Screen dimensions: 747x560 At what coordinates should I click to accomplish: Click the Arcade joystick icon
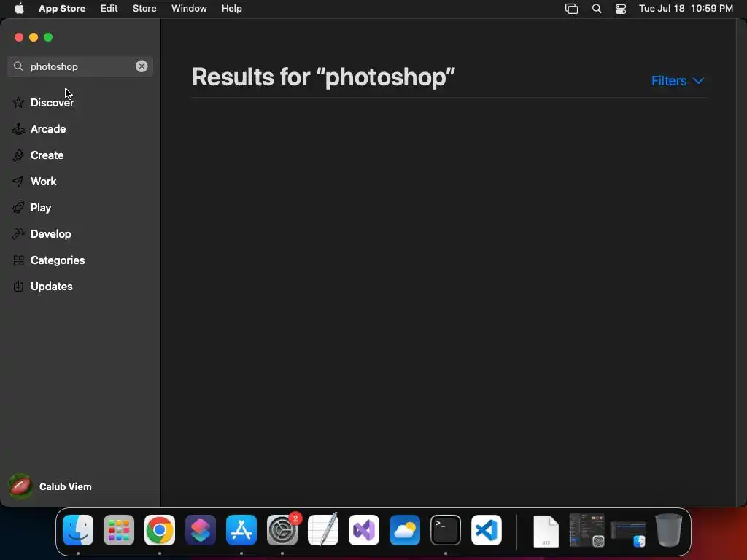[x=18, y=128]
